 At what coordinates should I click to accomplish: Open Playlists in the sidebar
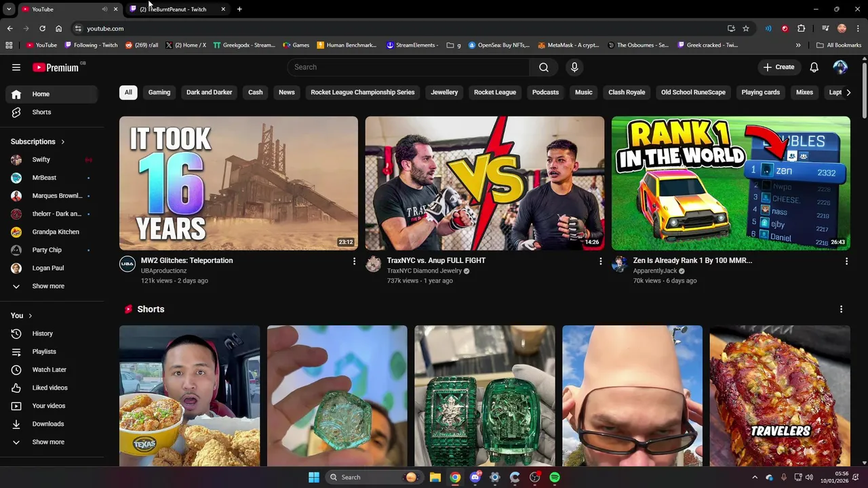(x=52, y=352)
